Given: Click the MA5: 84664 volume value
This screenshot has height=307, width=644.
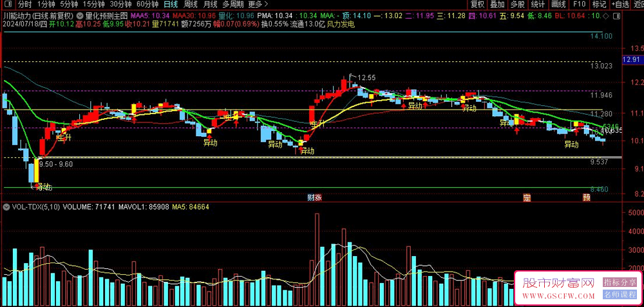Looking at the screenshot, I should click(x=191, y=208).
